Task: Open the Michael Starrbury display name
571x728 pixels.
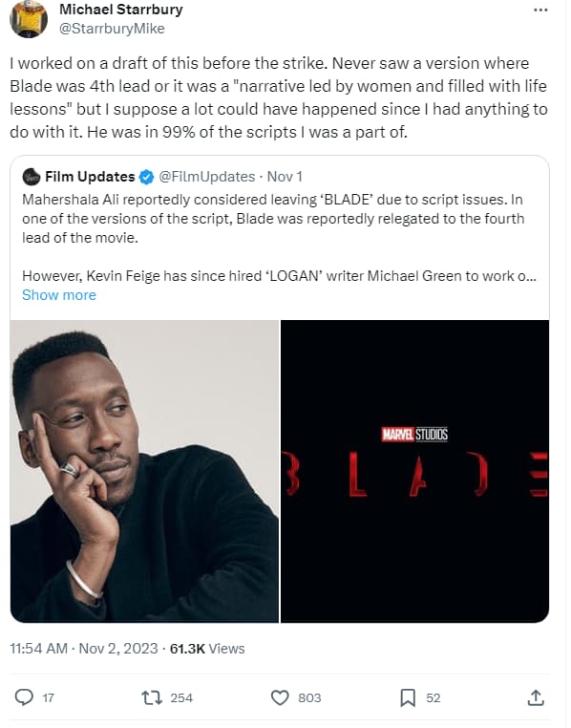Action: click(x=121, y=10)
